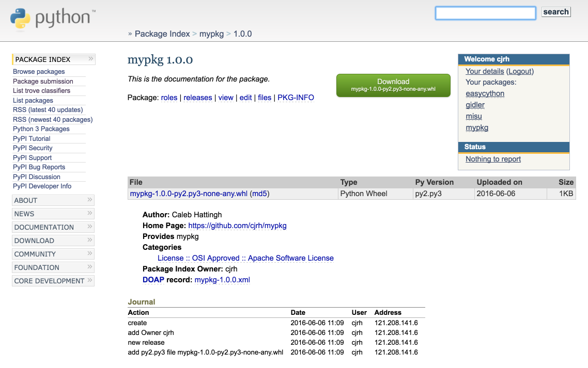Open List packages link

coord(33,101)
